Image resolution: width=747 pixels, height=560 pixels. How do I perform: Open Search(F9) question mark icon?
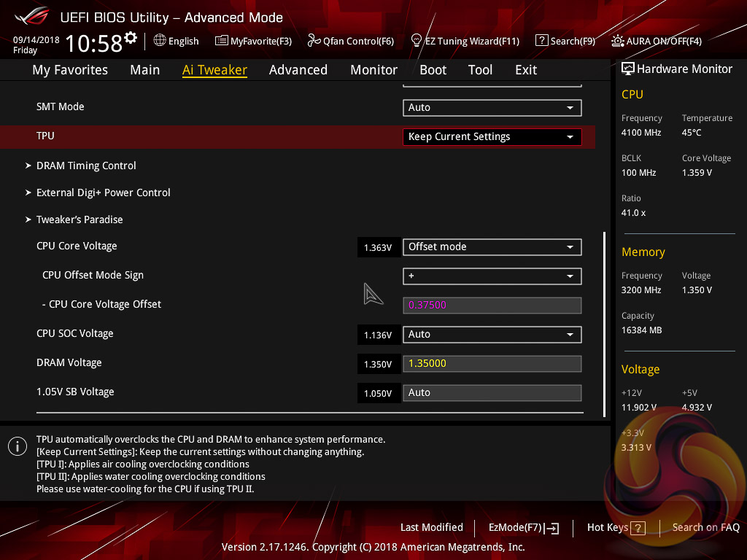click(x=541, y=41)
